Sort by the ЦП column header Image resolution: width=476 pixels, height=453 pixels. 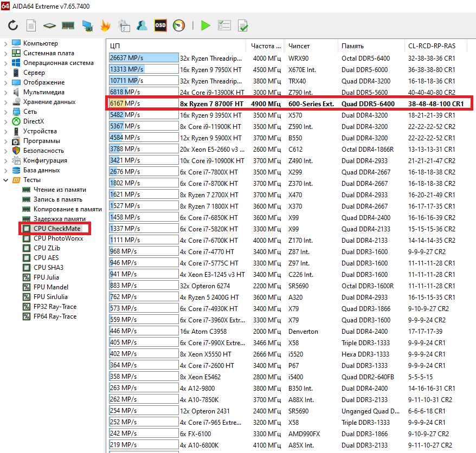tap(177, 46)
